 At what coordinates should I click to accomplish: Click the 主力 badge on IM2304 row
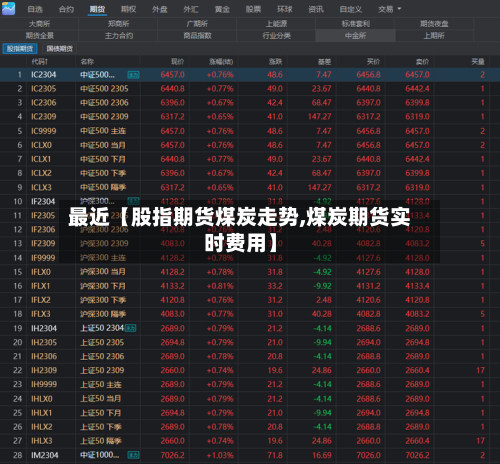tap(133, 455)
